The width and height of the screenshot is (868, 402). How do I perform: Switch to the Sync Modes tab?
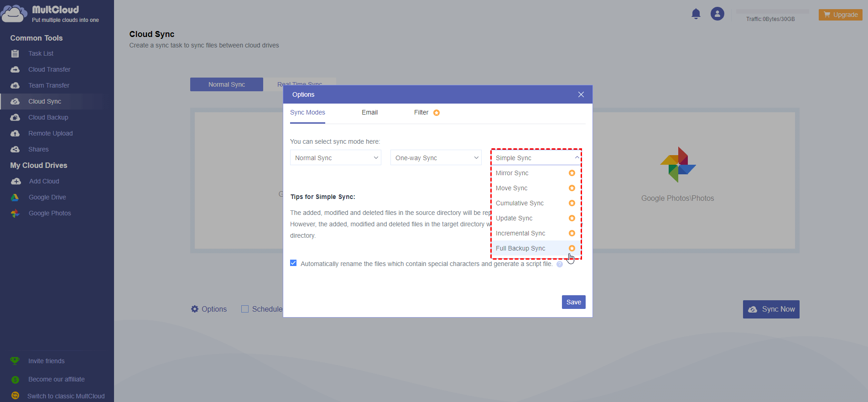307,113
